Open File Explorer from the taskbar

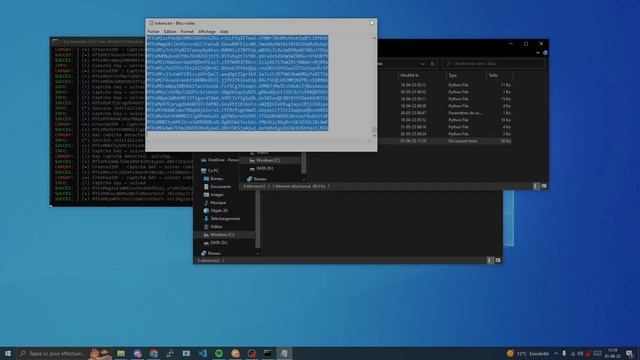(121, 353)
